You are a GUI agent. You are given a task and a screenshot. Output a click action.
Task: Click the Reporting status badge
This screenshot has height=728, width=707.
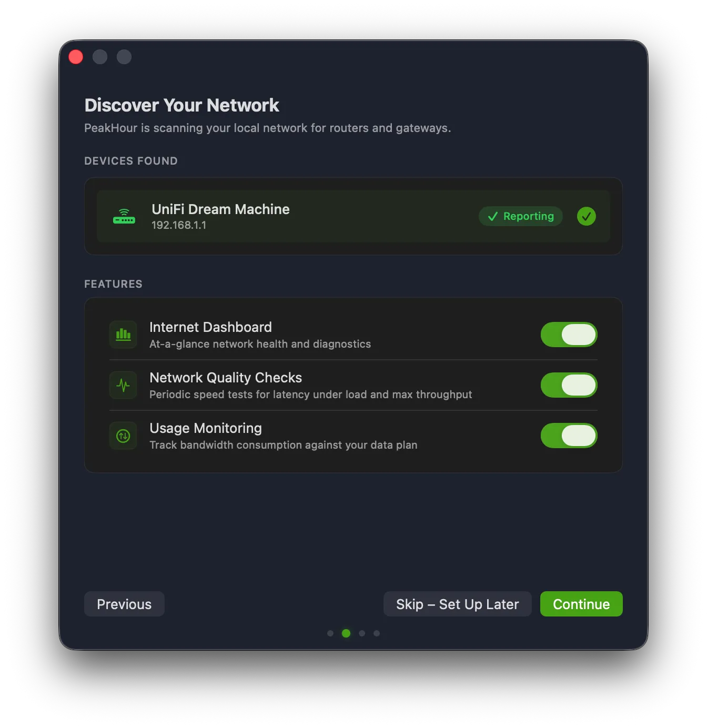(x=520, y=216)
